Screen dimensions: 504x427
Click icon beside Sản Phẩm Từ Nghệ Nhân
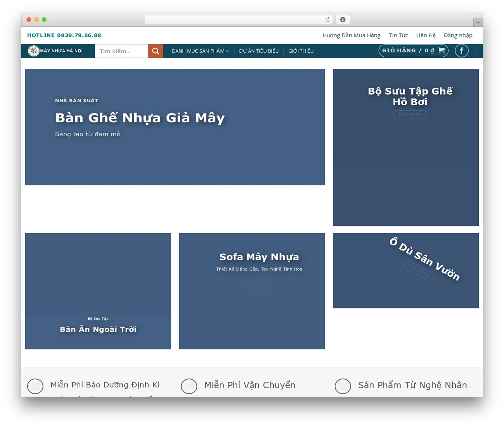click(343, 386)
